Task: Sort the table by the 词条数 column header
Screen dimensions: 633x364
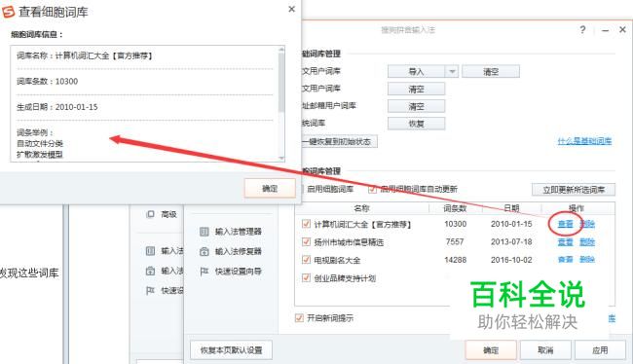Action: point(455,208)
